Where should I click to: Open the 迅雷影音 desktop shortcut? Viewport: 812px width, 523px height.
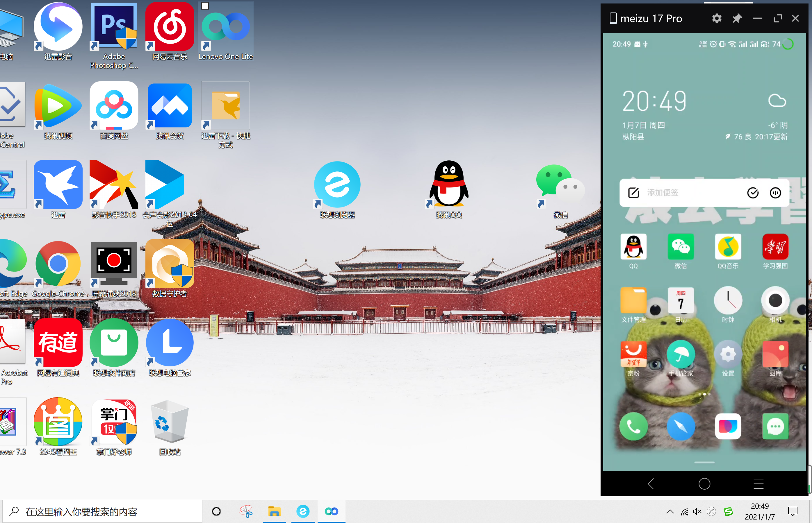click(58, 31)
